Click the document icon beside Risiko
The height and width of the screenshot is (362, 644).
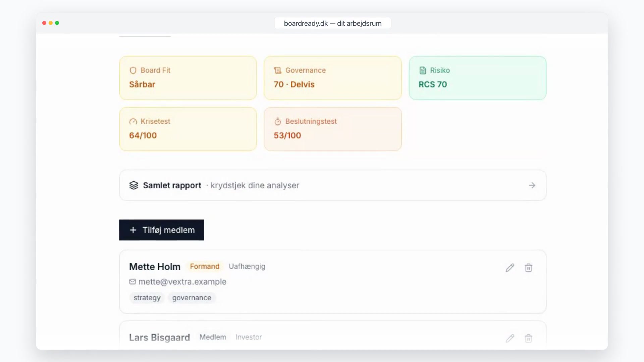pyautogui.click(x=423, y=70)
